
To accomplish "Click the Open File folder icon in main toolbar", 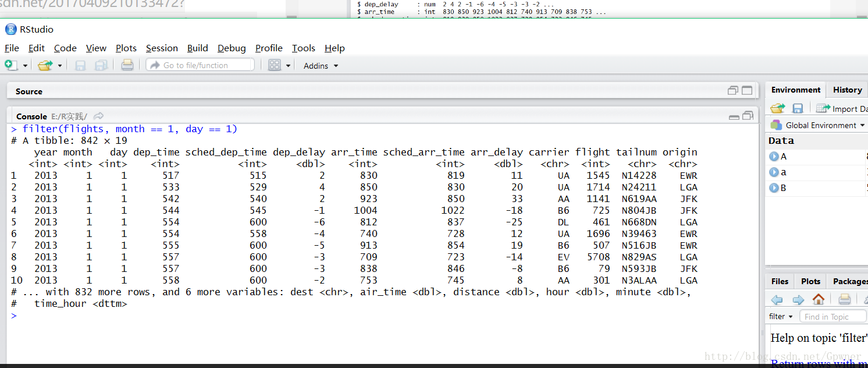I will click(45, 65).
